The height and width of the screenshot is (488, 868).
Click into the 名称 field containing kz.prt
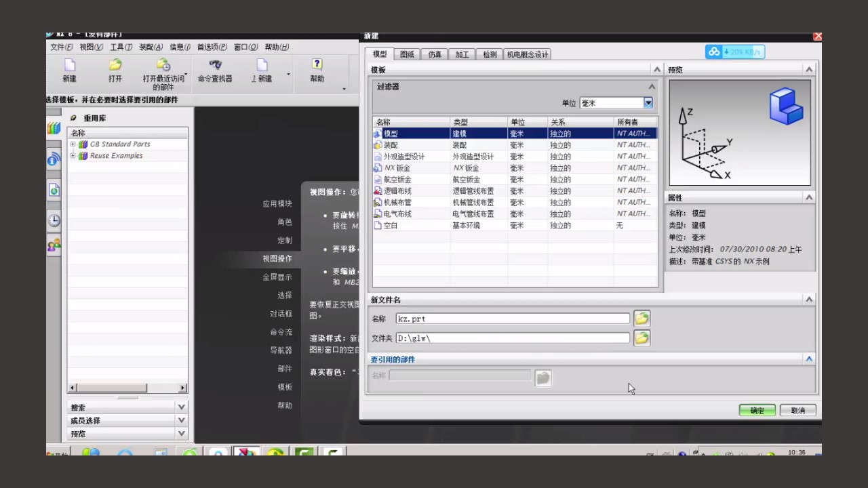[x=513, y=319]
